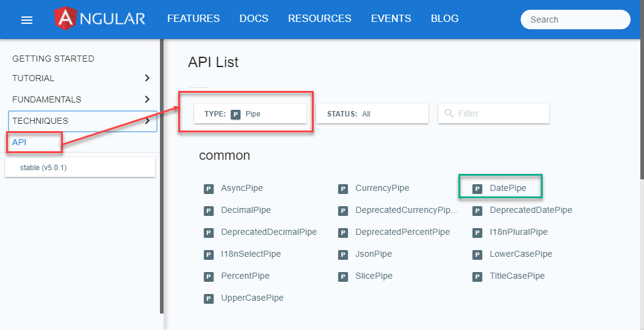
Task: Expand the FUNDAMENTALS section chevron
Action: tap(147, 99)
